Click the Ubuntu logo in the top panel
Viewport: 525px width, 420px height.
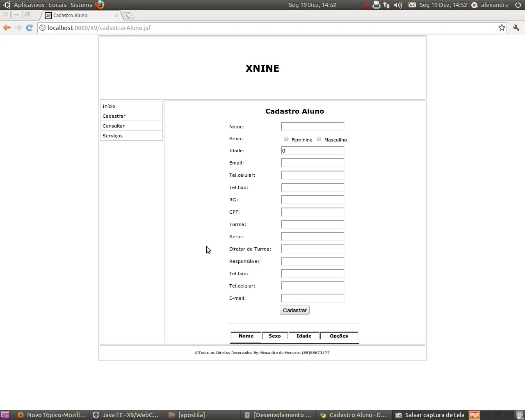pos(7,5)
